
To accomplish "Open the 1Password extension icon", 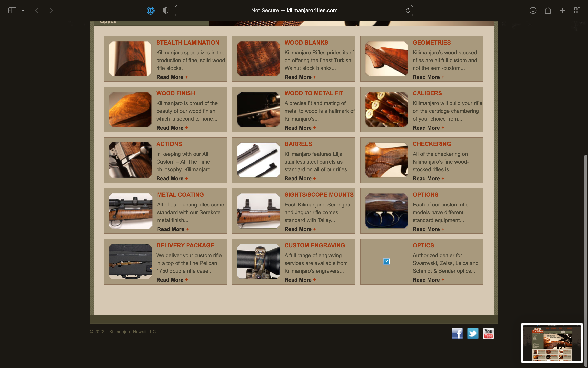I will pos(151,10).
